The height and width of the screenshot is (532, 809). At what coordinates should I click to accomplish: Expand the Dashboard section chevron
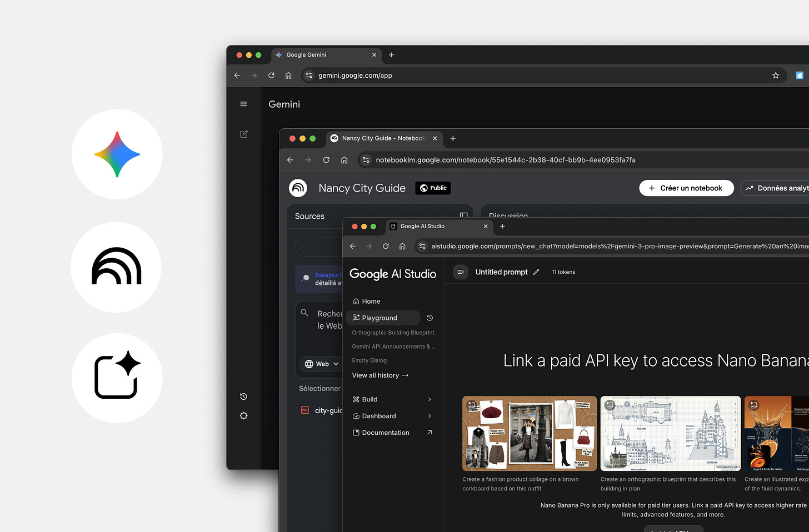tap(430, 416)
